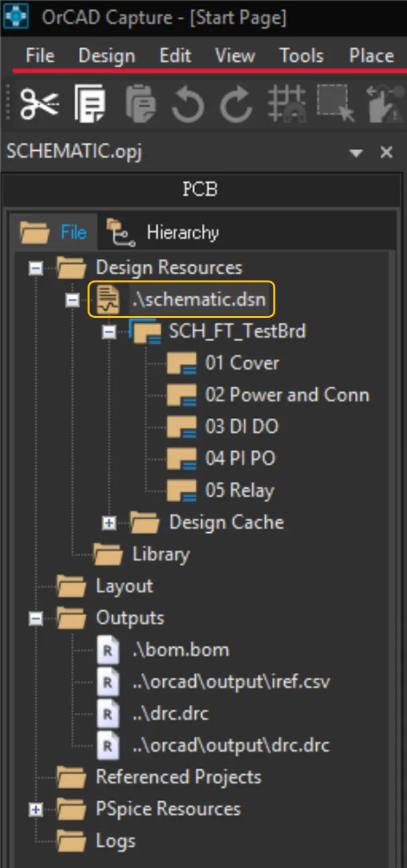Click the Design Resources folder icon
The width and height of the screenshot is (407, 868).
click(72, 268)
